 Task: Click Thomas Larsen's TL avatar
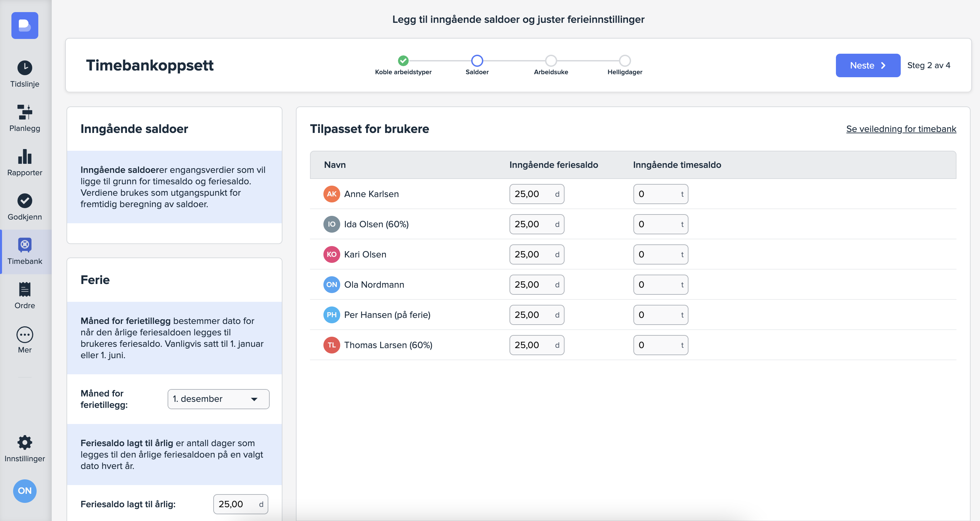pyautogui.click(x=331, y=345)
